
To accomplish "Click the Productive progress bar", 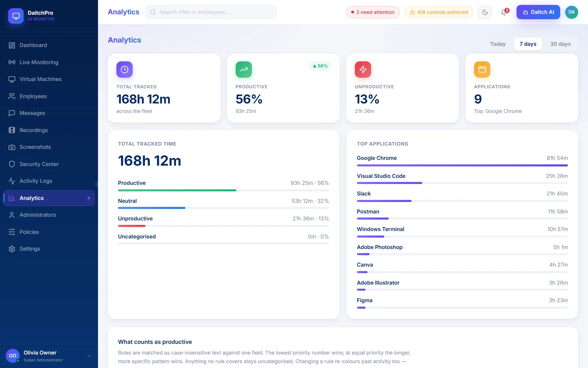I will pyautogui.click(x=224, y=190).
